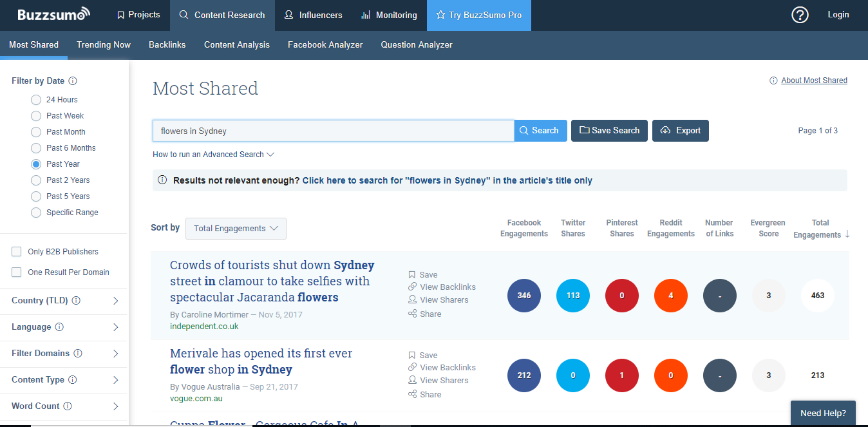Image resolution: width=868 pixels, height=427 pixels.
Task: View Backlinks for Vogue Australia article
Action: tap(442, 367)
